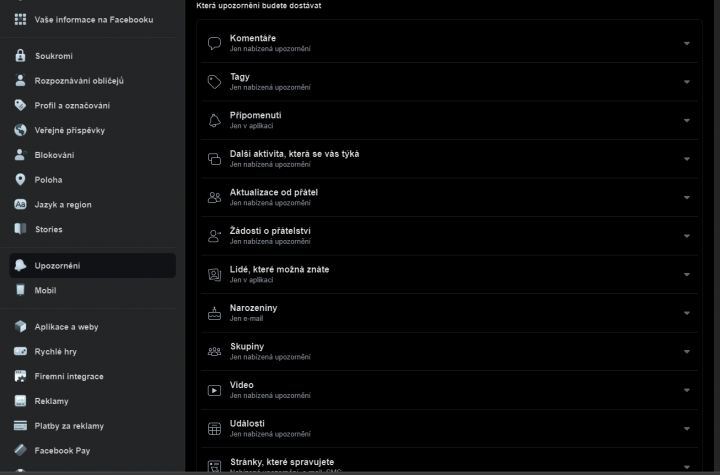Viewport: 720px width, 475px height.
Task: Open the Upozornění settings section
Action: pyautogui.click(x=92, y=266)
